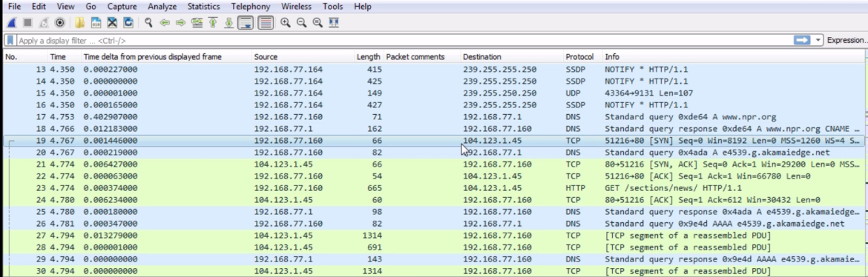This screenshot has width=868, height=277.
Task: Select packet 24 ACK Ack=612 row
Action: [433, 199]
